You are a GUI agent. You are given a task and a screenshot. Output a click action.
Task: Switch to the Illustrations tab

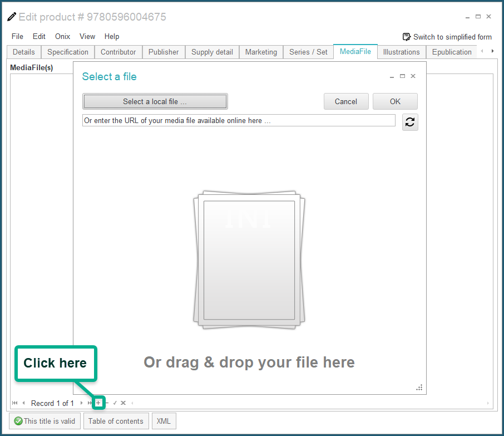click(x=402, y=52)
